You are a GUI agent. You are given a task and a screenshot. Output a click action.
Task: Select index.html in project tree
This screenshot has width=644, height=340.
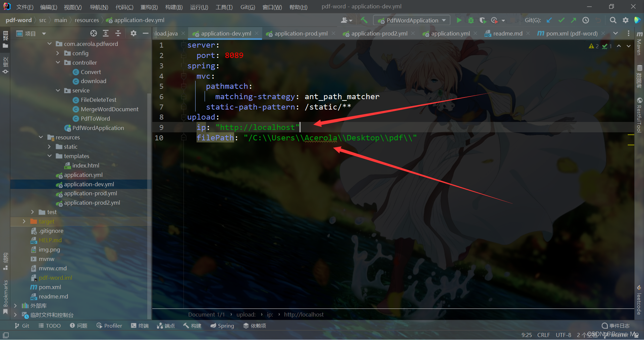(86, 165)
